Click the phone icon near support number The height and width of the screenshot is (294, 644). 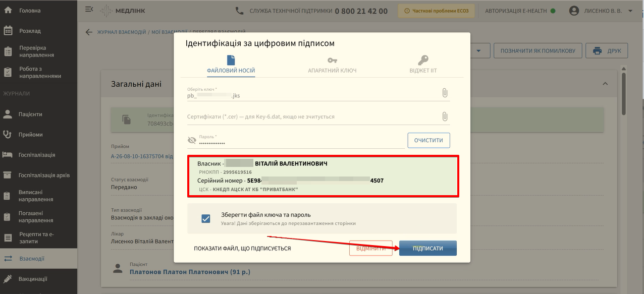coord(240,11)
